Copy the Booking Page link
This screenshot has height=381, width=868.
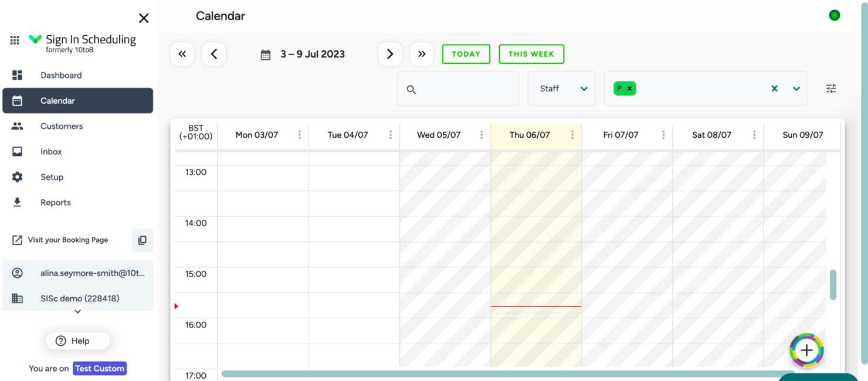point(142,240)
